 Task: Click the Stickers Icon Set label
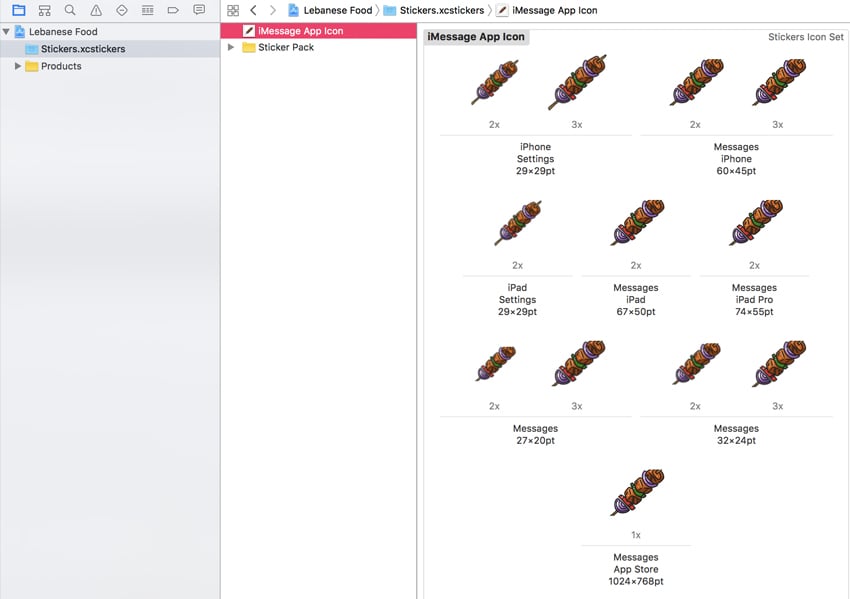pyautogui.click(x=806, y=37)
